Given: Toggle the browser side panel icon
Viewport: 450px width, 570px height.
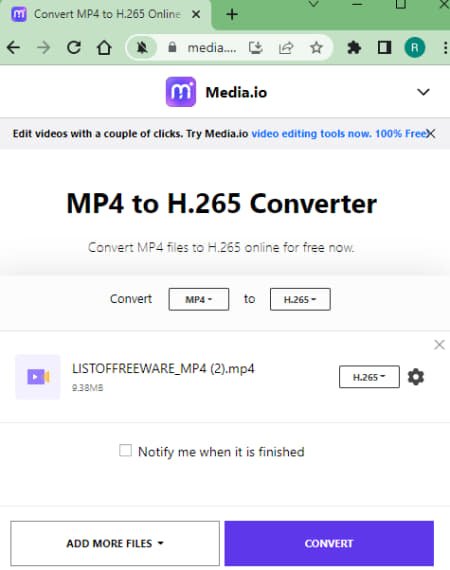Looking at the screenshot, I should [384, 48].
